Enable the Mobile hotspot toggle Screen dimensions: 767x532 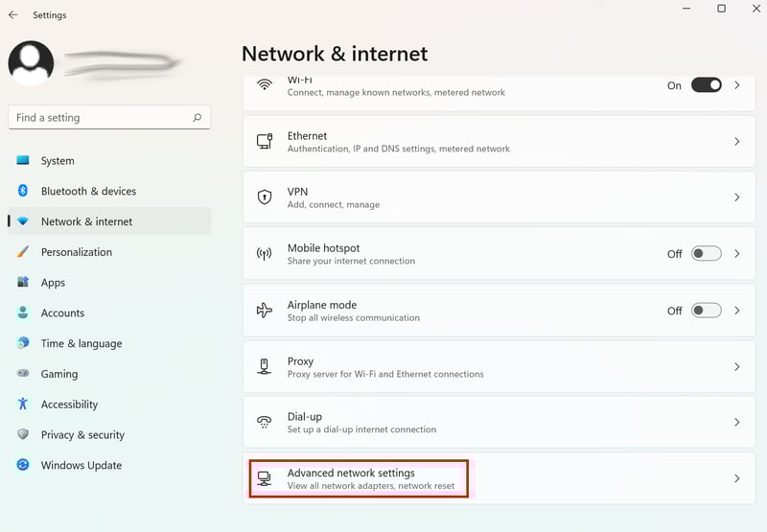tap(706, 253)
